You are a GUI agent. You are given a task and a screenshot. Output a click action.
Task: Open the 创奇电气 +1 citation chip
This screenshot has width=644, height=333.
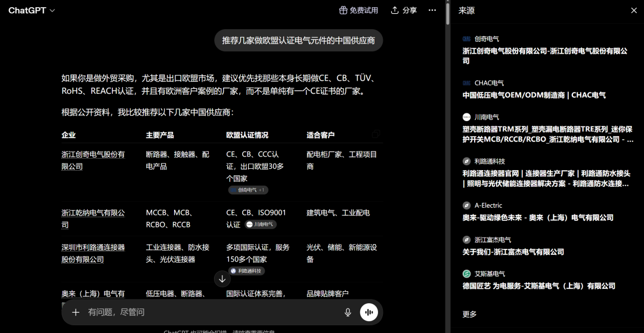pyautogui.click(x=249, y=190)
